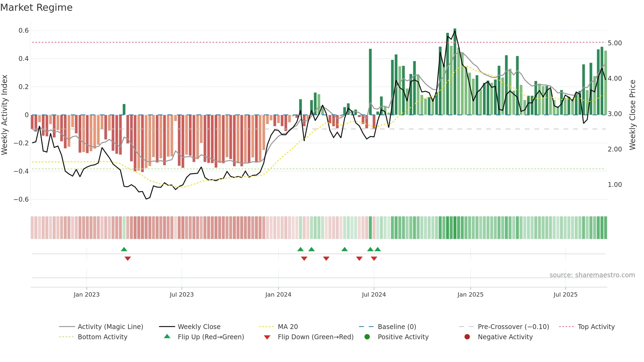Click the source: sharemaestro.com text

pyautogui.click(x=592, y=275)
